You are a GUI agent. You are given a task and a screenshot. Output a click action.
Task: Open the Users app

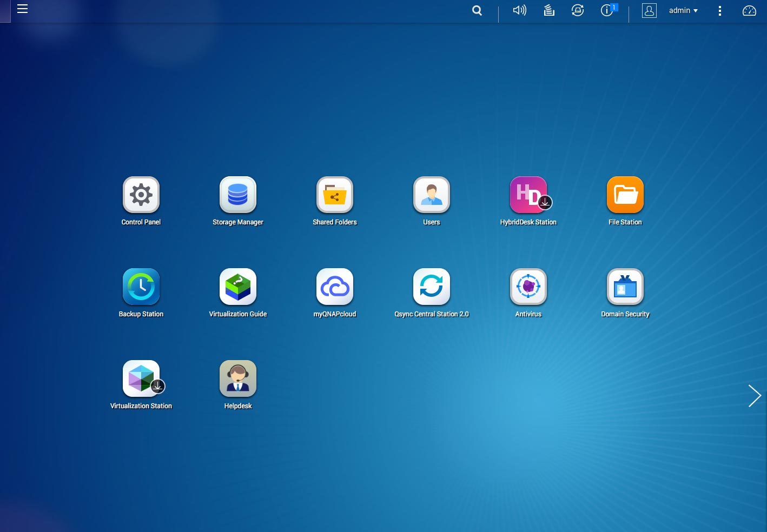[432, 195]
